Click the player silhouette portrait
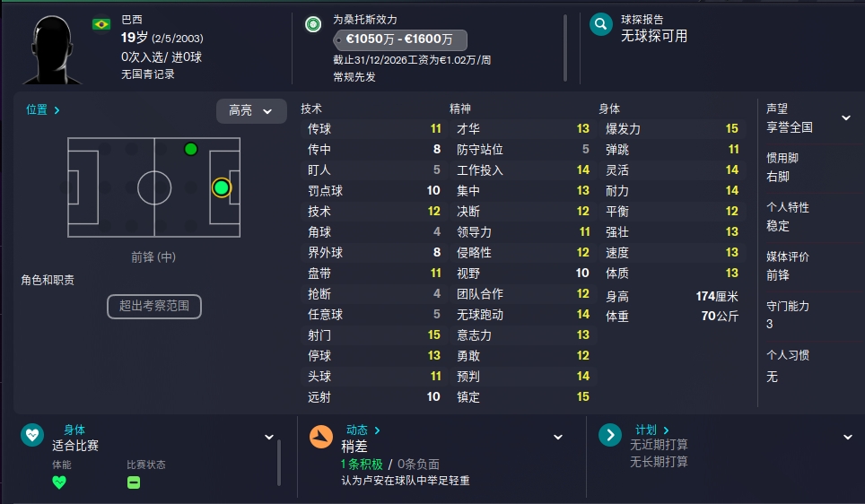The image size is (865, 504). [52, 49]
